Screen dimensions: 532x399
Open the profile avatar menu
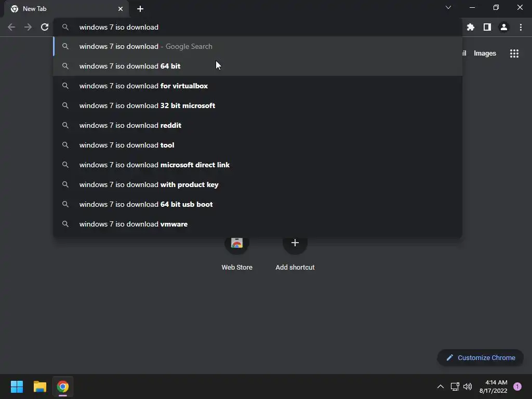[x=503, y=27]
